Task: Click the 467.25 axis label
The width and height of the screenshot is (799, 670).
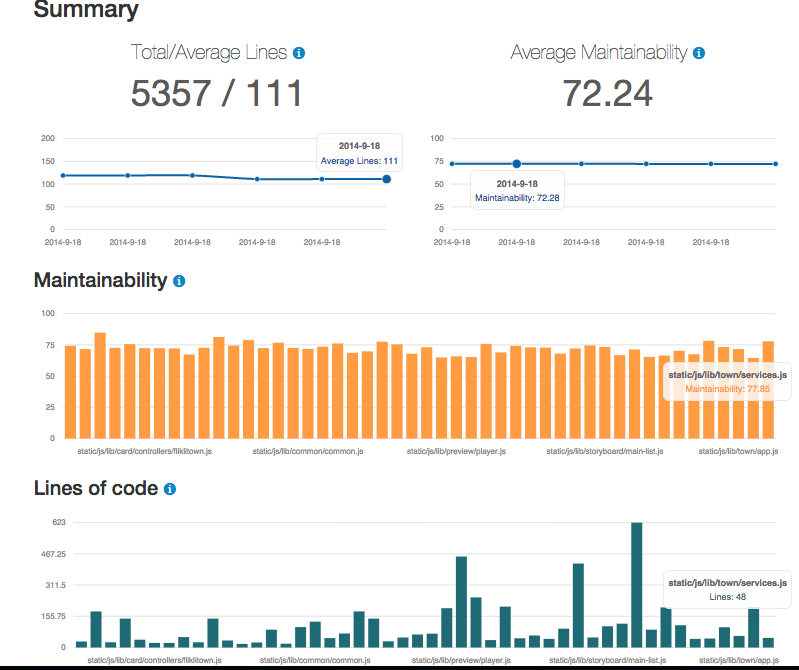Action: tap(54, 554)
